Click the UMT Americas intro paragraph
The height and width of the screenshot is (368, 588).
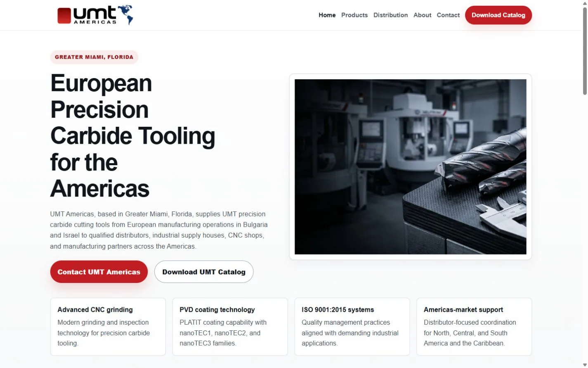click(159, 230)
